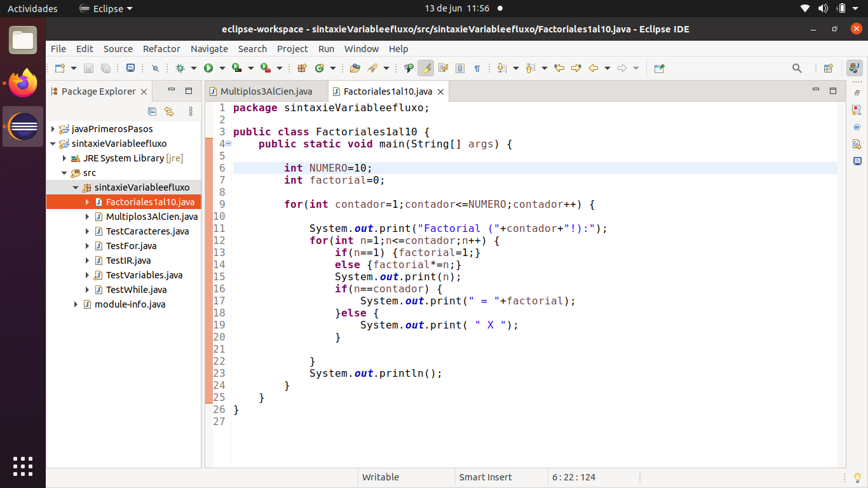Close the Factoriales1al10.java tab

pos(440,92)
